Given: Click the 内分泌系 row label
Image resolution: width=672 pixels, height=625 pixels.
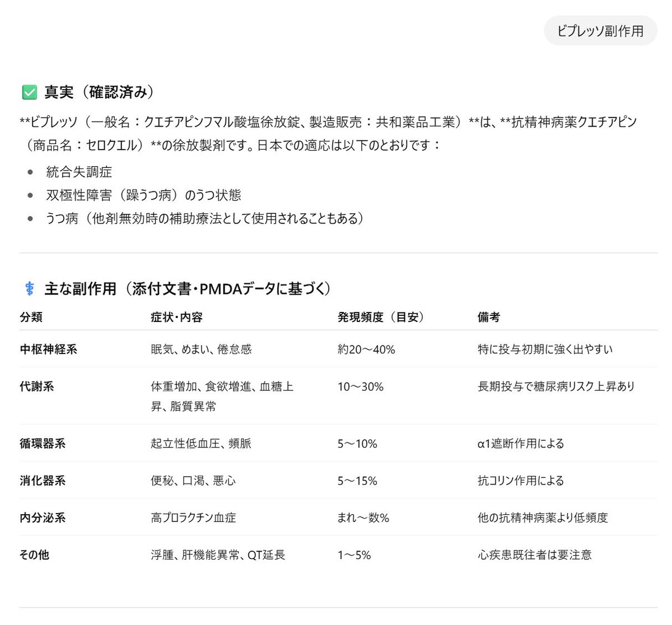Looking at the screenshot, I should pyautogui.click(x=43, y=517).
